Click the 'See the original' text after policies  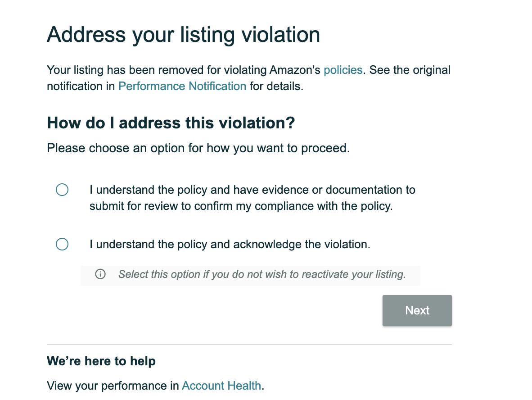point(410,70)
